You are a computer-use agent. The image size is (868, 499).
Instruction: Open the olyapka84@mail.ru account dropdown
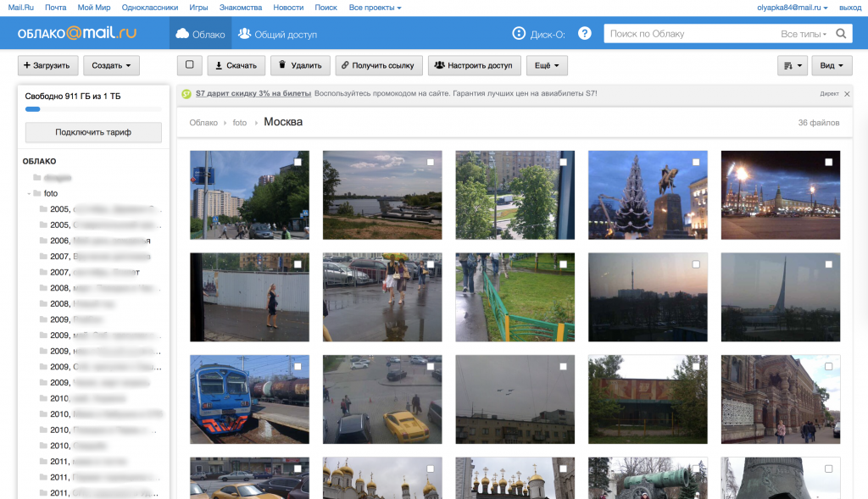[793, 8]
